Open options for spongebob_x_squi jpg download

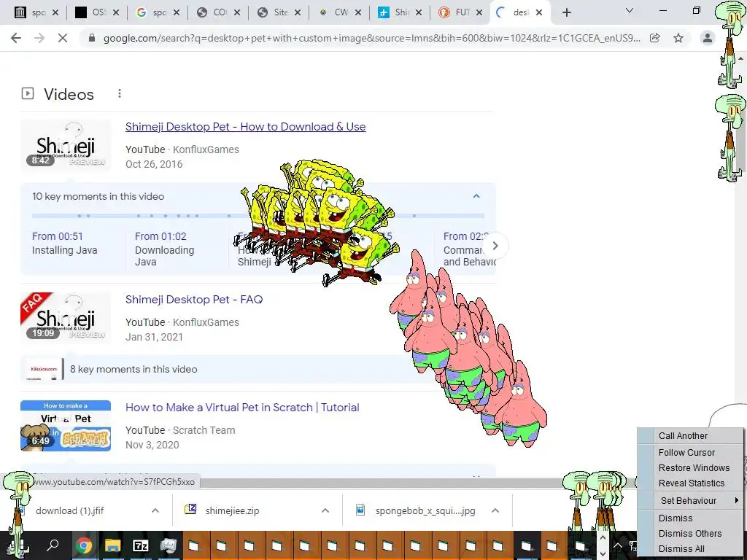[x=495, y=510]
